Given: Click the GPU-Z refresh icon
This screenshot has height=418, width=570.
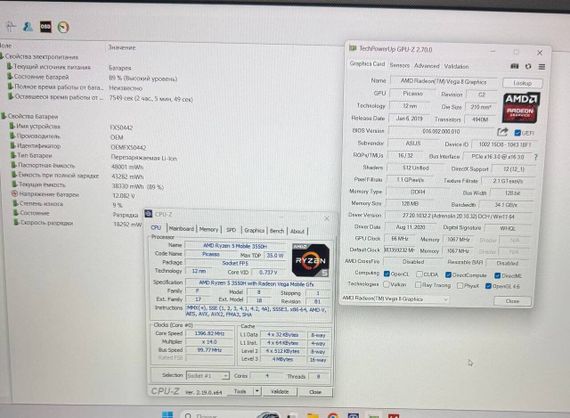Looking at the screenshot, I should [528, 67].
